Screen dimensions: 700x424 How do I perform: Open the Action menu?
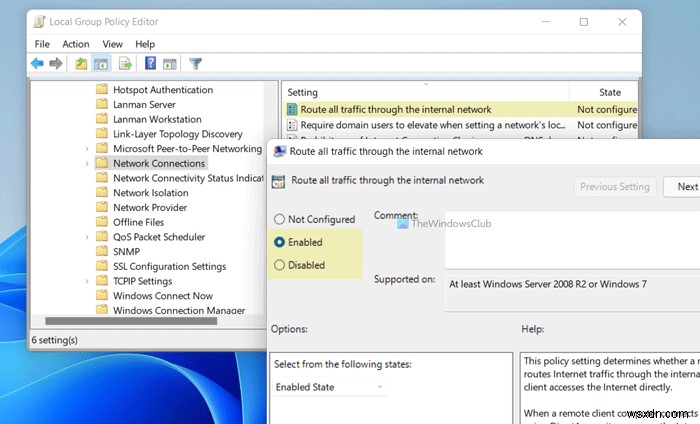point(75,44)
